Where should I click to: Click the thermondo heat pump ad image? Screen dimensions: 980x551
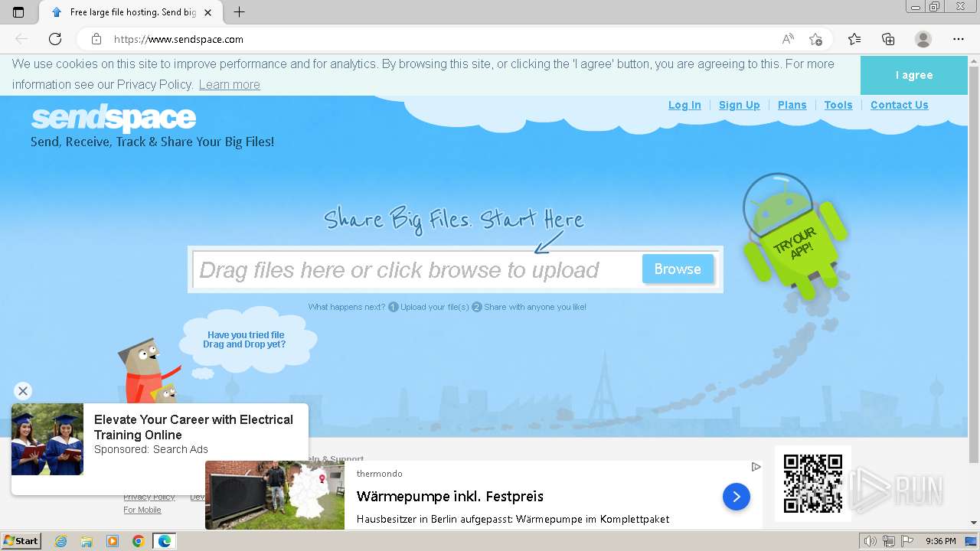tap(275, 495)
